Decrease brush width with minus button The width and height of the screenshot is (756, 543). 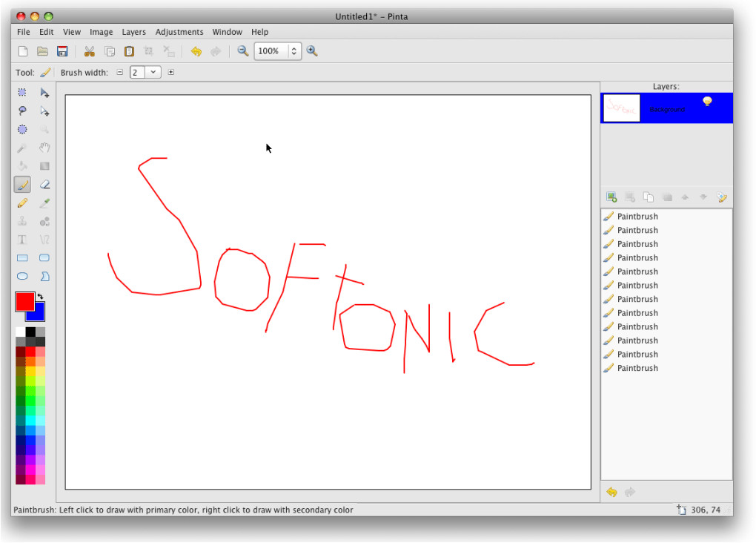click(x=119, y=73)
